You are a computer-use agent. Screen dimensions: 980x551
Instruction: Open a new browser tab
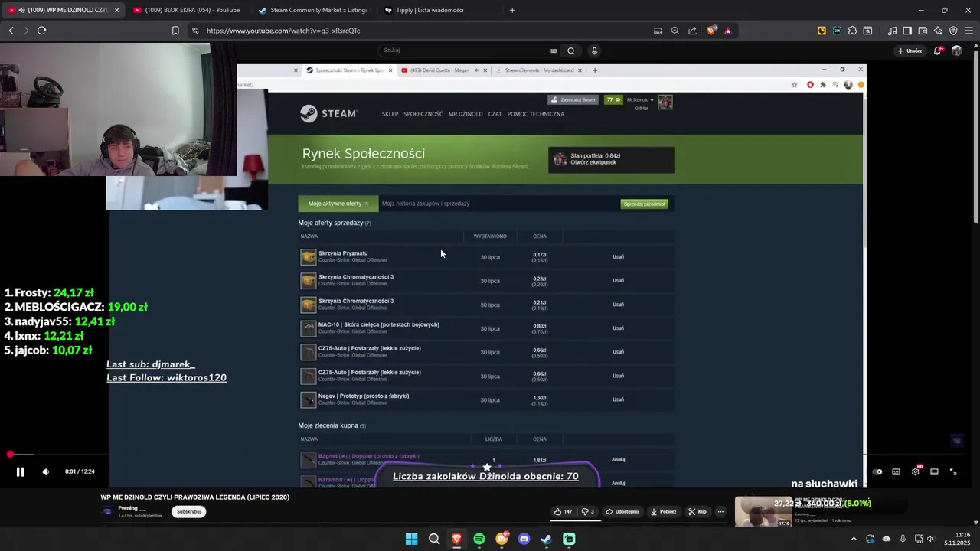point(512,10)
